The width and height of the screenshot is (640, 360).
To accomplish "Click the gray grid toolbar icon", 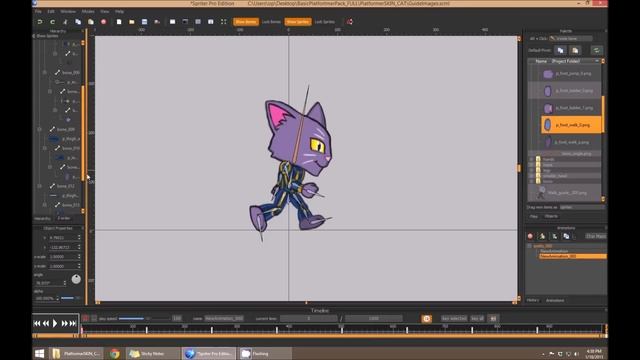I will point(198,22).
